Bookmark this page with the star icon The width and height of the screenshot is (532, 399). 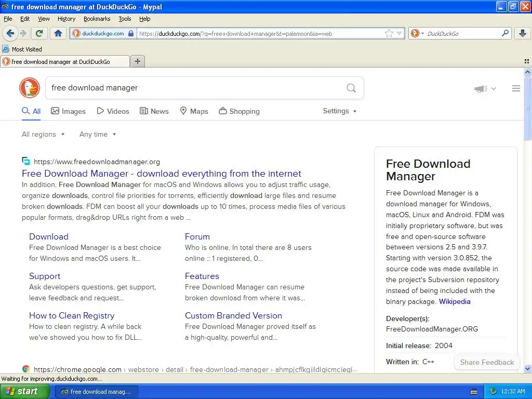389,33
